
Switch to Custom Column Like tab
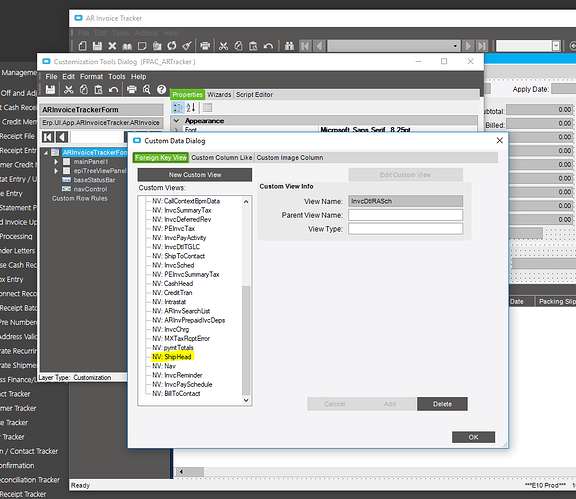222,158
